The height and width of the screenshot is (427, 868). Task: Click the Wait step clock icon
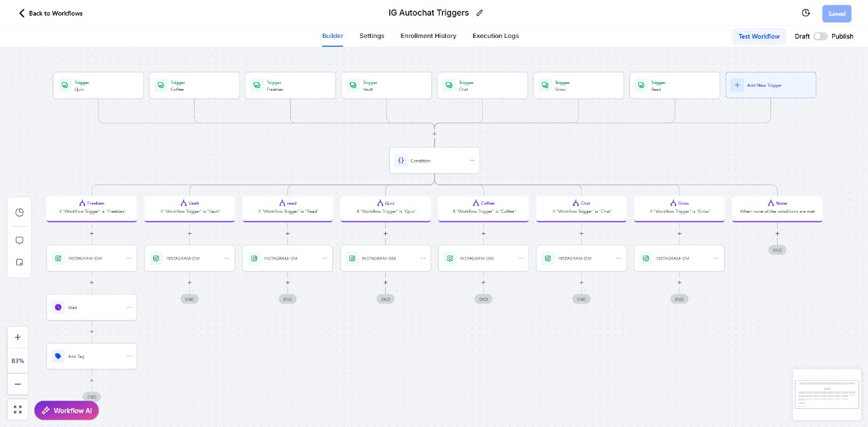click(58, 307)
